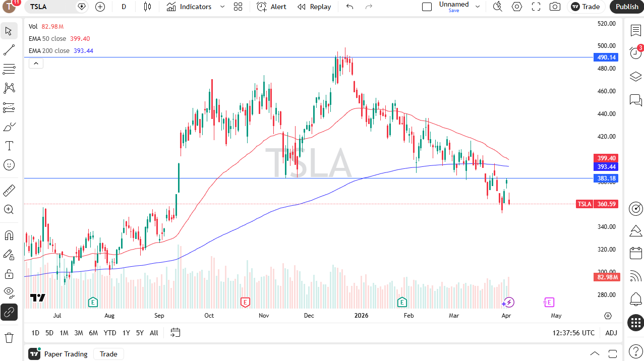Enter fullscreen mode
This screenshot has height=361, width=644.
pos(536,7)
